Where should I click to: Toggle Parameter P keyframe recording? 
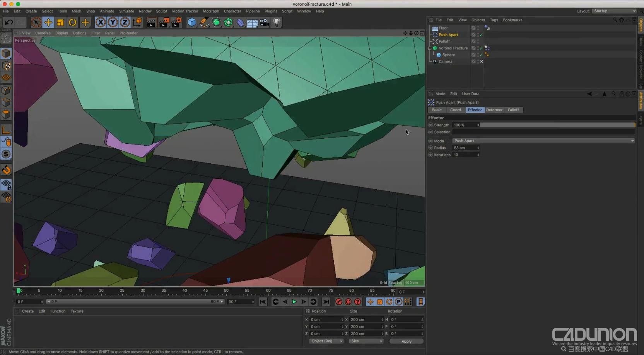coord(398,302)
